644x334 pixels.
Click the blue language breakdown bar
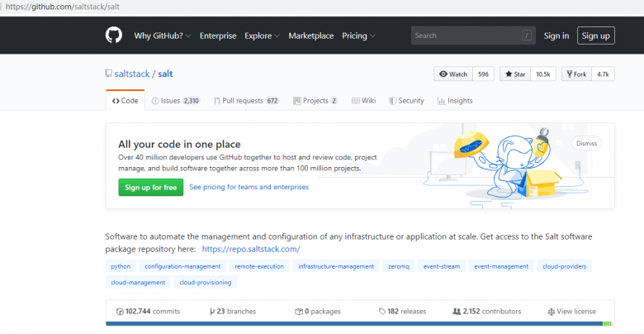[354, 324]
